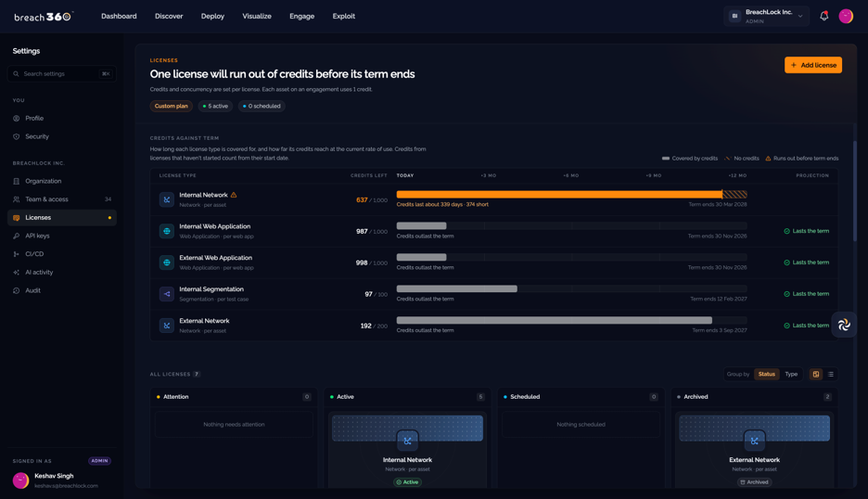This screenshot has width=868, height=499.
Task: Click the orange Internal Network credits bar
Action: pyautogui.click(x=559, y=195)
